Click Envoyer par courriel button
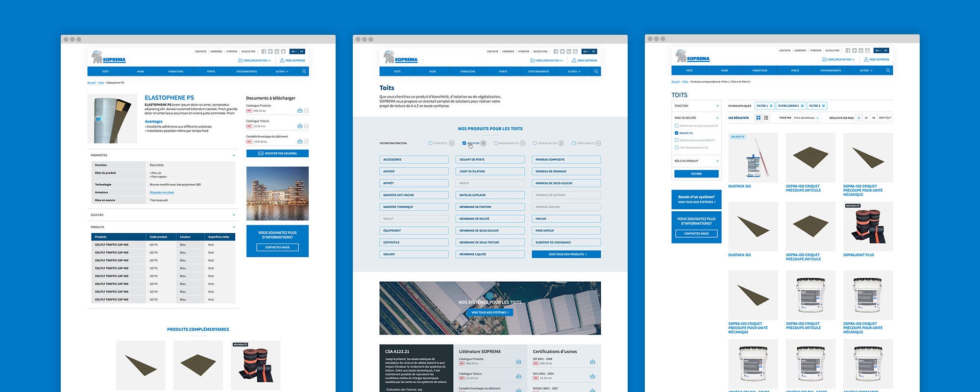 pos(277,153)
